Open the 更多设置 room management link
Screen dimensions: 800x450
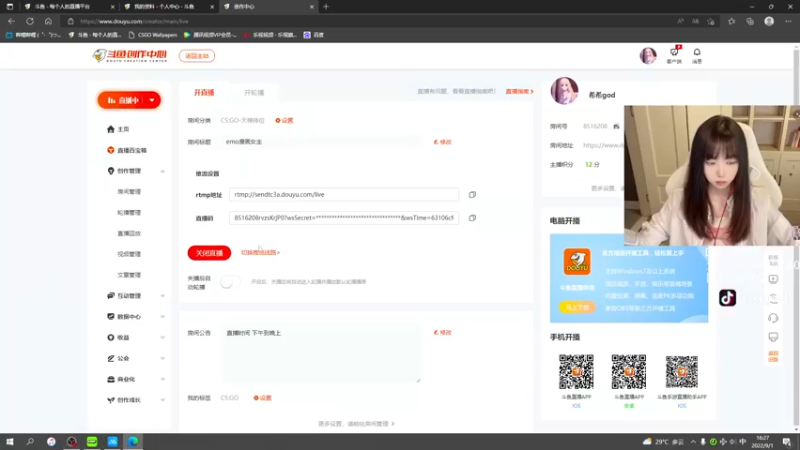(x=356, y=424)
